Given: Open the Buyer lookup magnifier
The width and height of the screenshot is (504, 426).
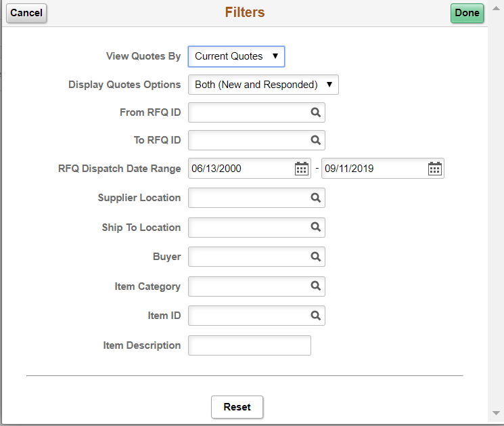Looking at the screenshot, I should tap(316, 257).
